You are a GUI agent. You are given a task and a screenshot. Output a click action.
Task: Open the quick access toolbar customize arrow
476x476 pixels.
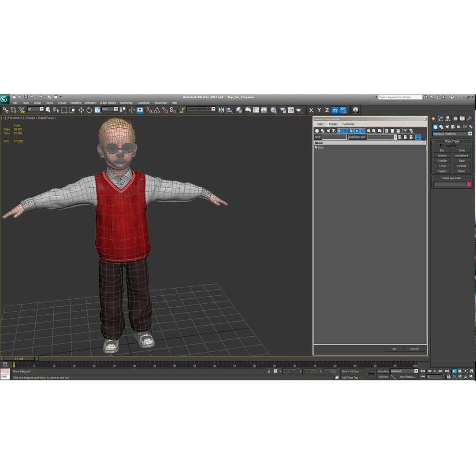(x=60, y=97)
